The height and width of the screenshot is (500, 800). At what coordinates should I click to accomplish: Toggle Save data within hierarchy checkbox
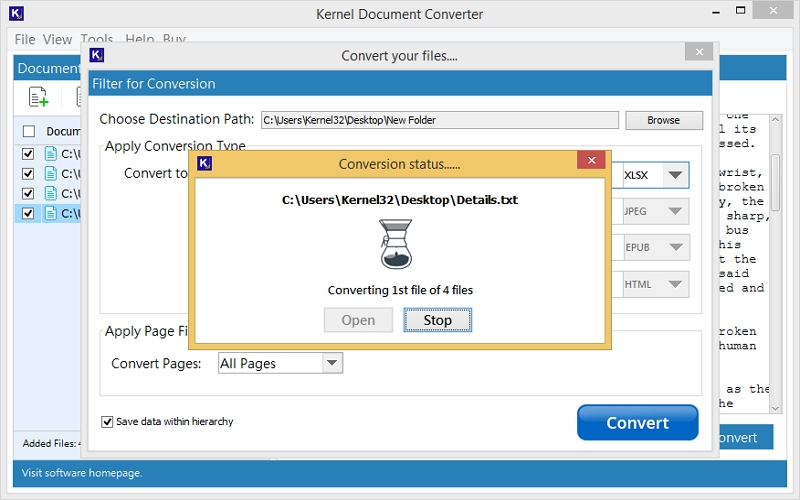[x=107, y=422]
